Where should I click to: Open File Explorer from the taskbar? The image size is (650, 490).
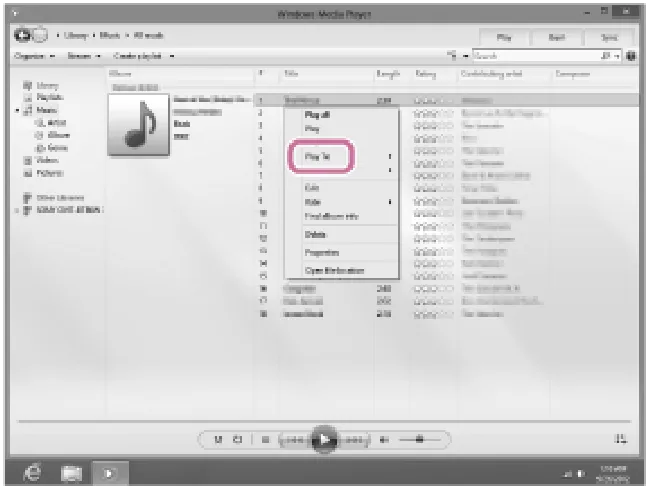(71, 473)
